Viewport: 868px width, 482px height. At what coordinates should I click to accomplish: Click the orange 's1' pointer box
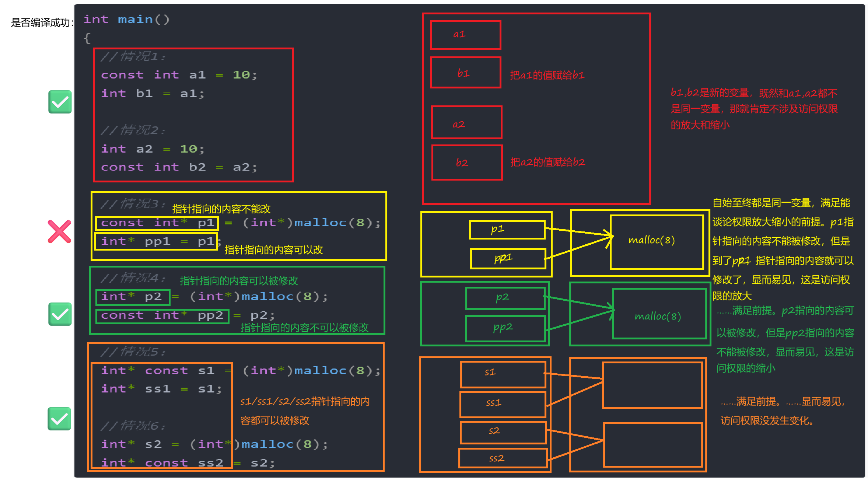tap(503, 374)
